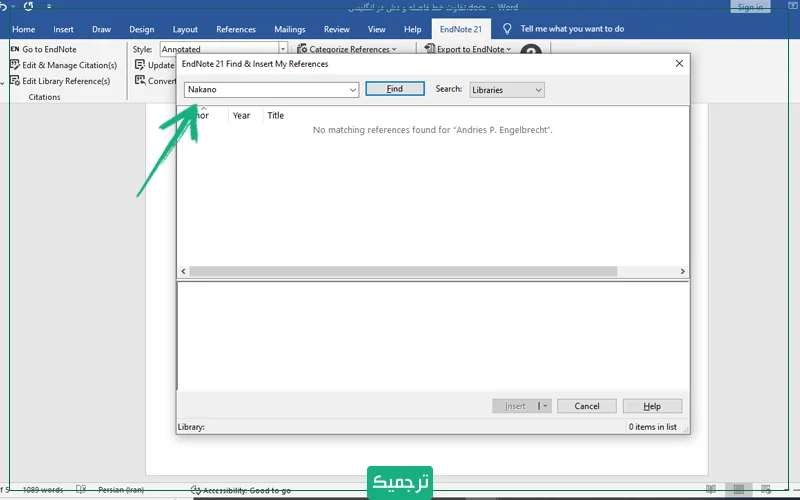Click the Help button in dialog
Screen dimensions: 800x500
(x=652, y=406)
